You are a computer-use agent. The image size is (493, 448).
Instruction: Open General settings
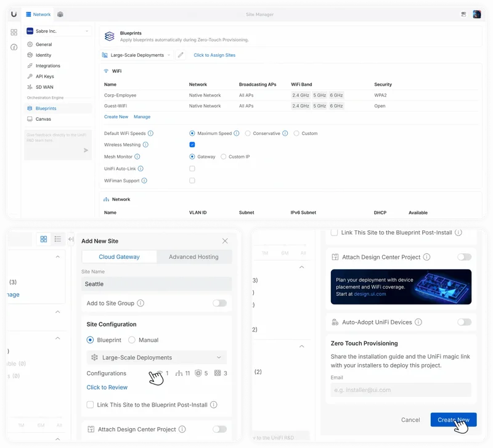coord(44,44)
